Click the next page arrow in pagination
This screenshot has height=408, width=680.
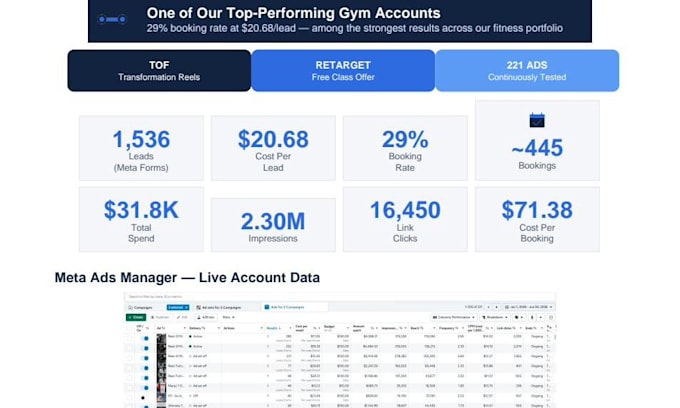[x=497, y=307]
